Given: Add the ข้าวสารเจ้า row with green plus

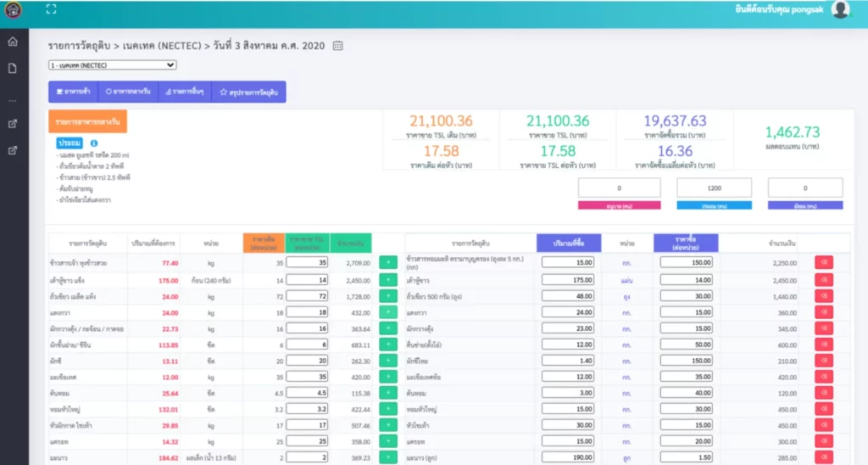Looking at the screenshot, I should point(388,263).
